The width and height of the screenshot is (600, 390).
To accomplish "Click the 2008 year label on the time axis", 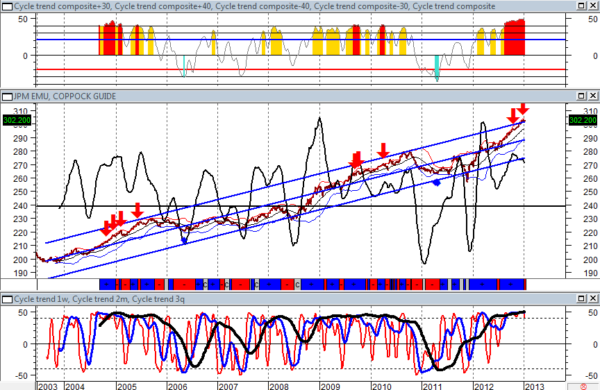I will tap(279, 386).
